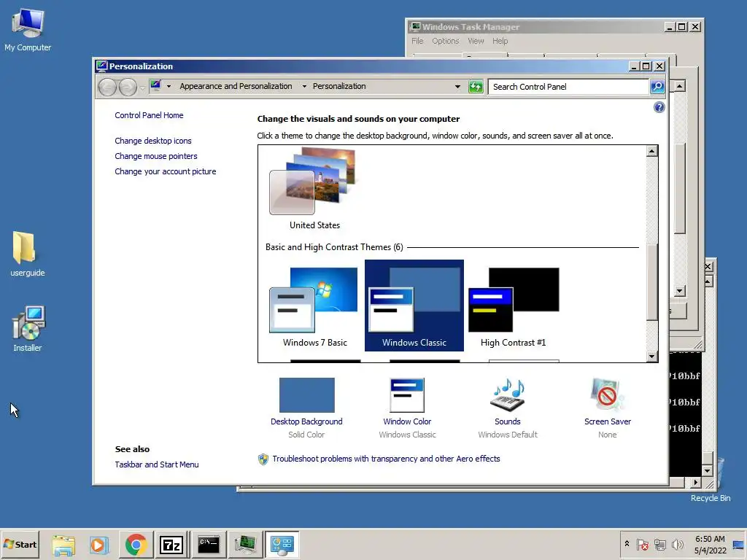Expand dropdown arrow before Appearance and Personalization
Screen dimensions: 747x560
(169, 87)
